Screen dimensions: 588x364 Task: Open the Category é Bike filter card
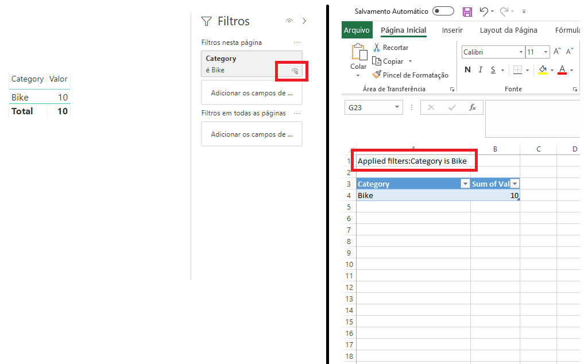coord(252,64)
